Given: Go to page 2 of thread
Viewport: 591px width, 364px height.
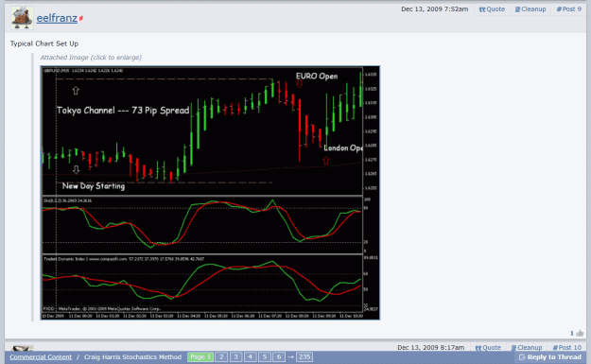Looking at the screenshot, I should (x=221, y=356).
